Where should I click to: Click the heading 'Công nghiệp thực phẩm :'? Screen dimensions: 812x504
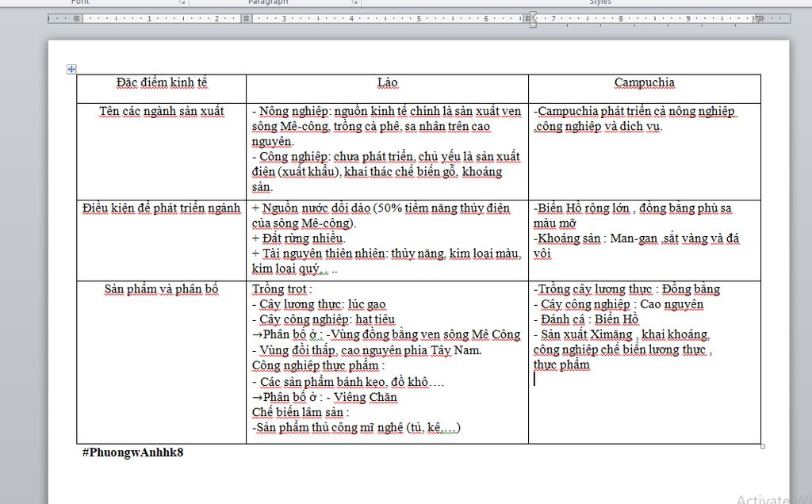pyautogui.click(x=319, y=365)
